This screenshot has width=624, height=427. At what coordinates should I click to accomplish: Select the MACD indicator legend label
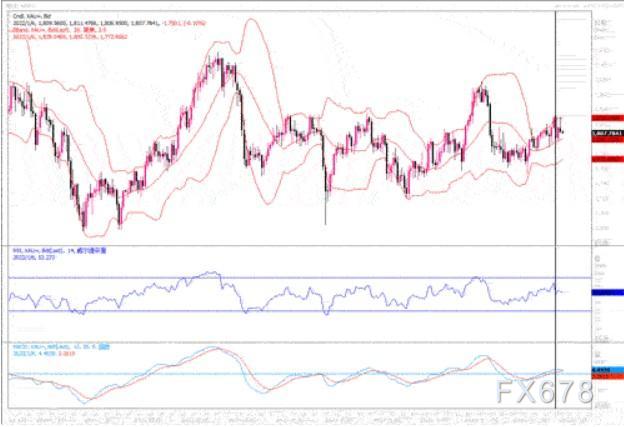(61, 347)
